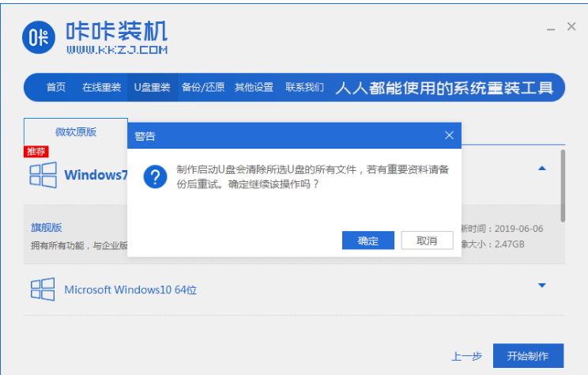The width and height of the screenshot is (588, 375).
Task: Open 备份/还原 section
Action: click(x=203, y=88)
